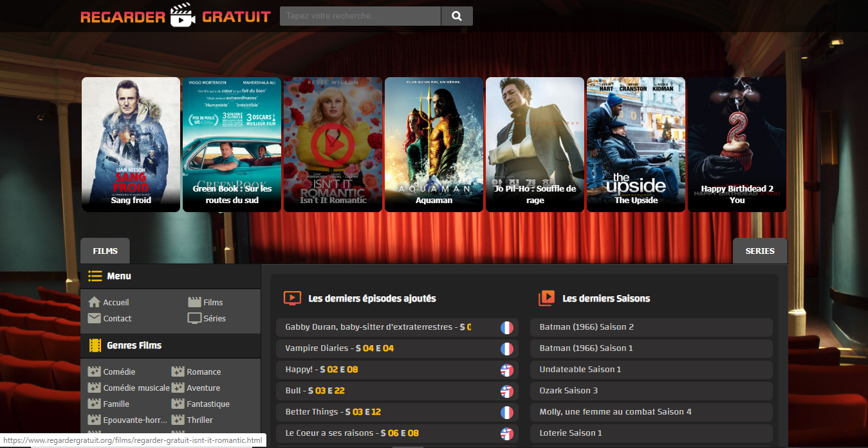Open the Sang froid movie poster
This screenshot has height=448, width=868.
click(x=131, y=145)
